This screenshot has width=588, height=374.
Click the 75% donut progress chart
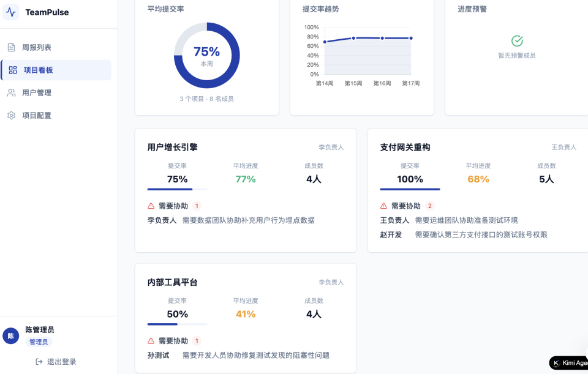tap(206, 55)
